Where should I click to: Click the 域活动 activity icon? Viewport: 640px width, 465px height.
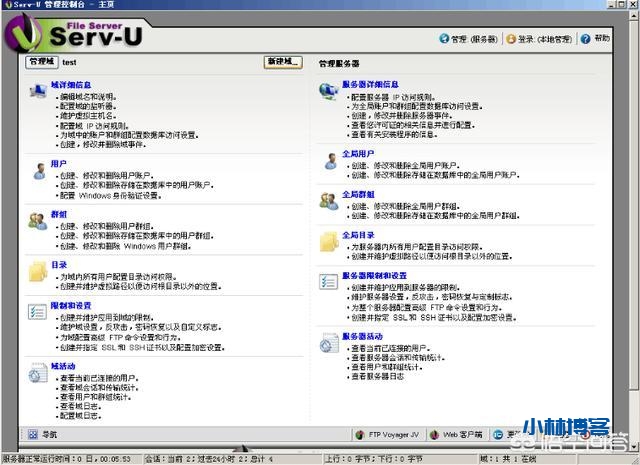click(38, 373)
